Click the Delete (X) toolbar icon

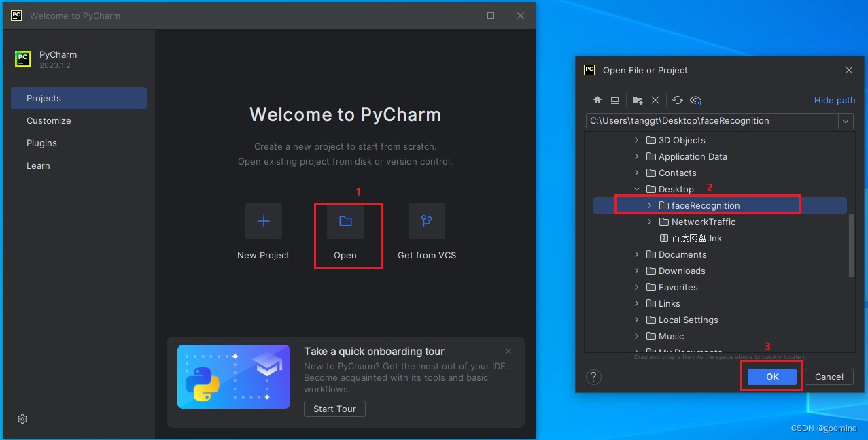point(655,100)
